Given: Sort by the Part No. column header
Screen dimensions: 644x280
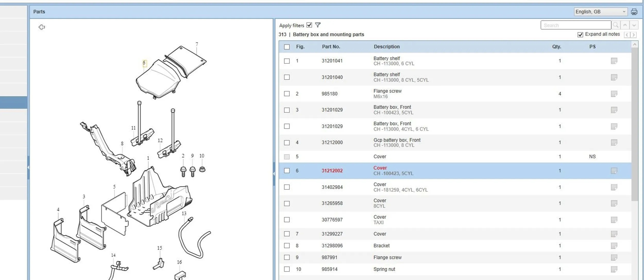Looking at the screenshot, I should pyautogui.click(x=331, y=47).
